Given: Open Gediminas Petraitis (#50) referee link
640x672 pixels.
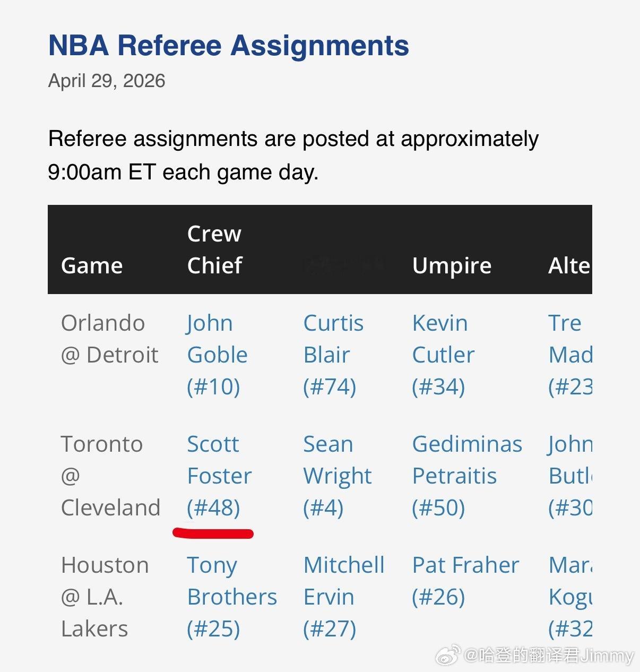Looking at the screenshot, I should pos(467,476).
